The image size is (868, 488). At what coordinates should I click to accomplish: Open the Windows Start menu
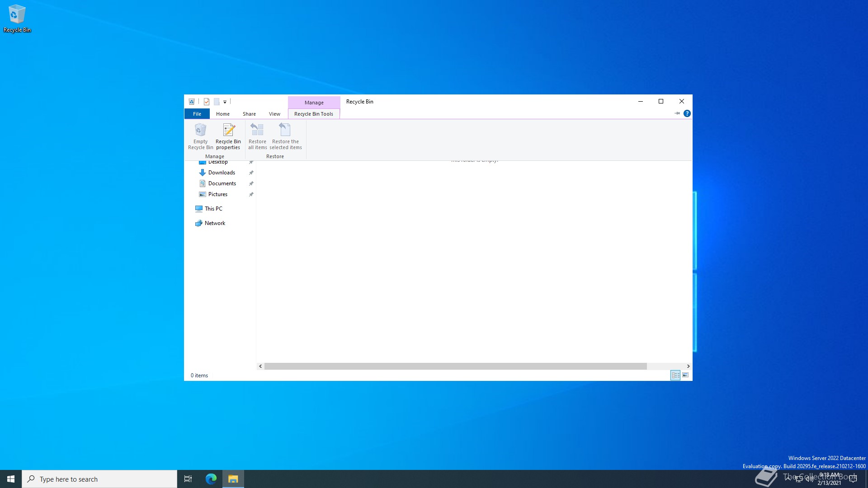pos(11,479)
